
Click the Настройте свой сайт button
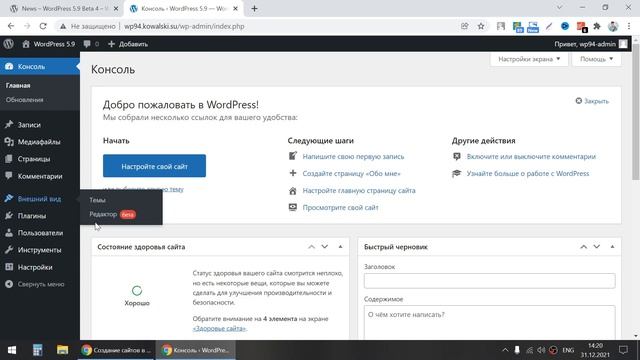pyautogui.click(x=154, y=166)
